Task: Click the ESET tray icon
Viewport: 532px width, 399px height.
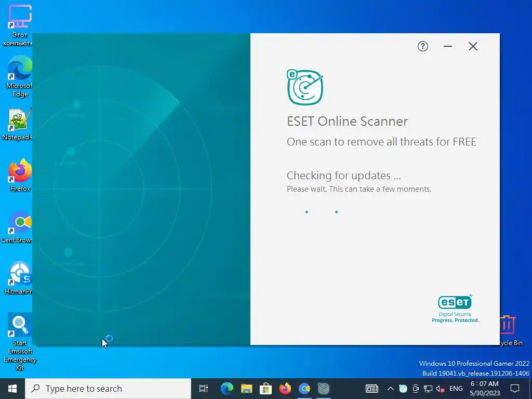Action: pyautogui.click(x=403, y=389)
